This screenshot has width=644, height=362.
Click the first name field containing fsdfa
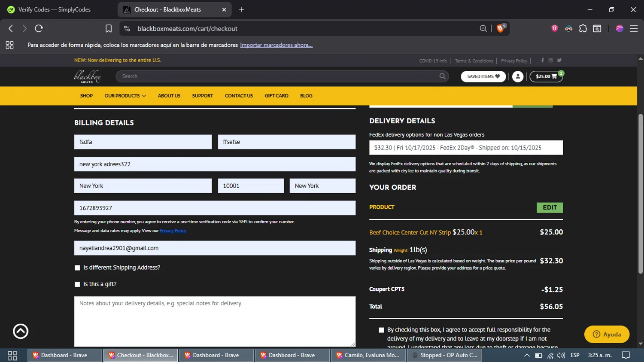(143, 142)
